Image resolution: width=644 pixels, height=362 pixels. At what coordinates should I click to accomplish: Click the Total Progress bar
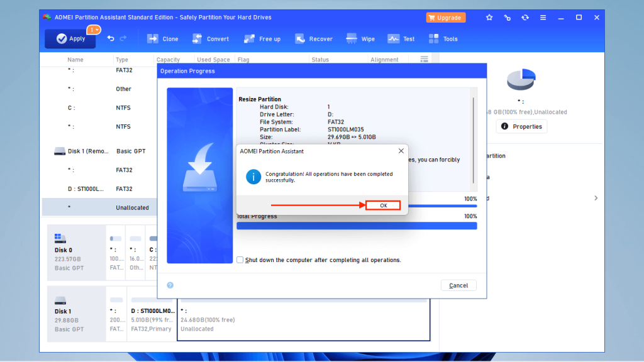click(x=357, y=225)
